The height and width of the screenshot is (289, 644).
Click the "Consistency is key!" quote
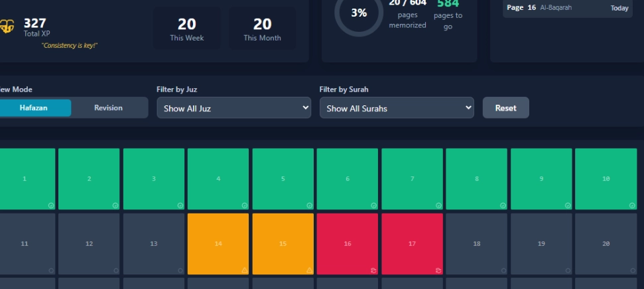[70, 46]
